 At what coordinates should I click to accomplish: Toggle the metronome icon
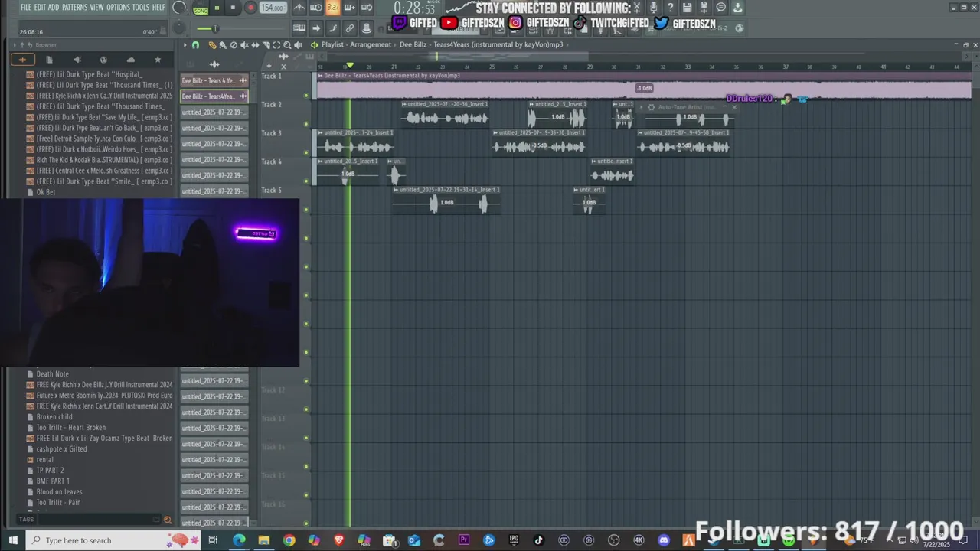pyautogui.click(x=299, y=8)
